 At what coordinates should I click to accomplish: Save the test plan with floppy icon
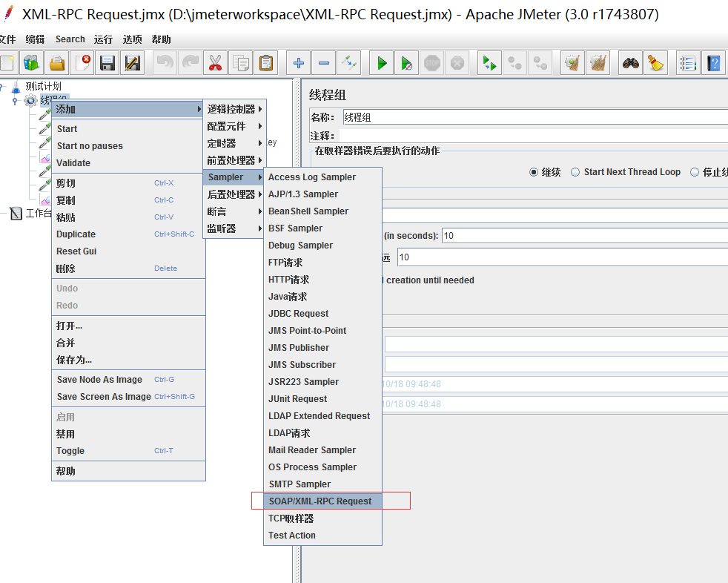pyautogui.click(x=107, y=63)
